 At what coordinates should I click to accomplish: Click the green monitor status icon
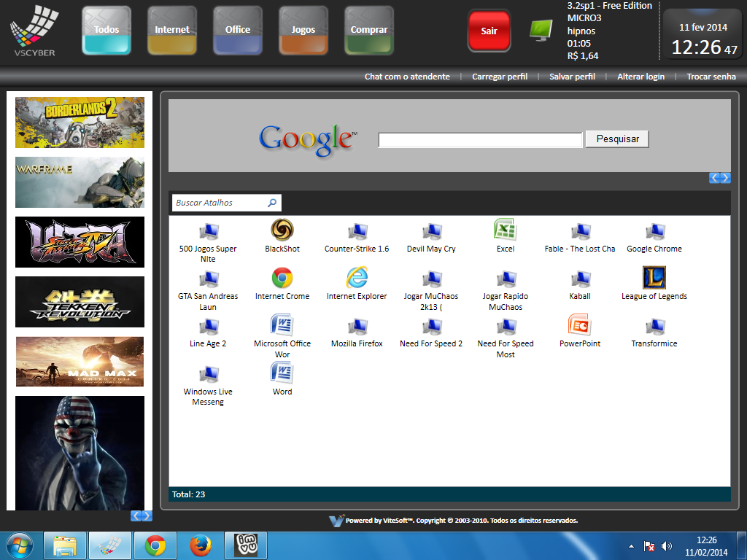(x=541, y=30)
